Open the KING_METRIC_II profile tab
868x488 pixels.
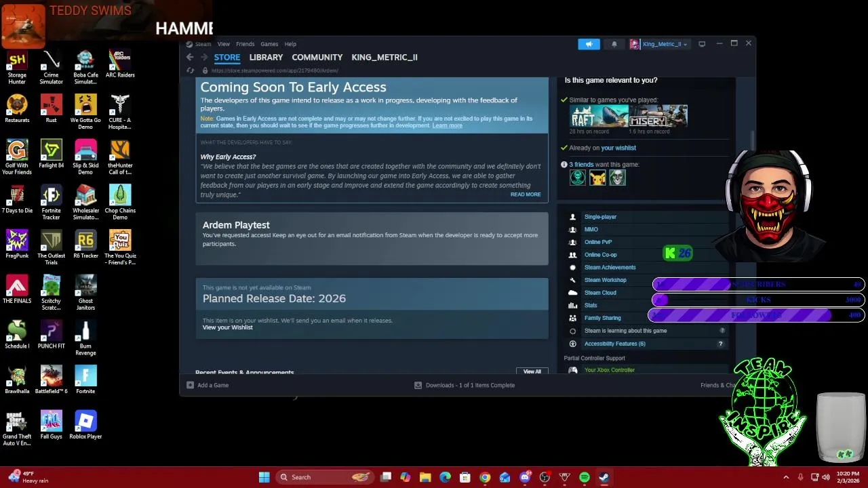pyautogui.click(x=384, y=58)
